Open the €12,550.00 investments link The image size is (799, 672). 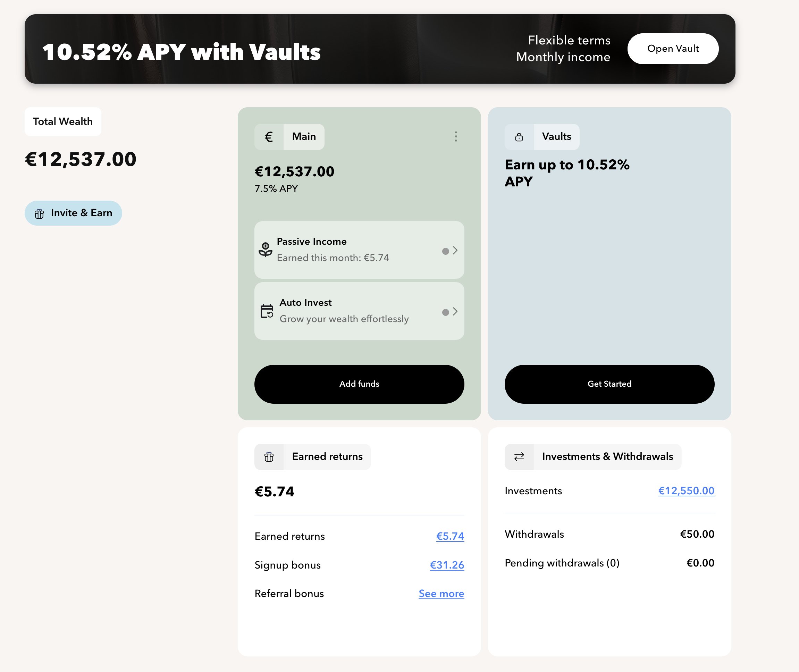(686, 491)
